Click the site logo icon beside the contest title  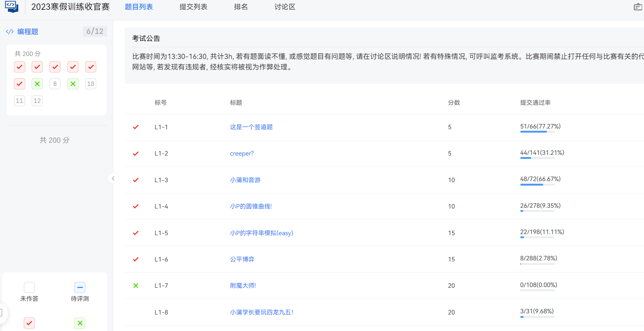[12, 6]
